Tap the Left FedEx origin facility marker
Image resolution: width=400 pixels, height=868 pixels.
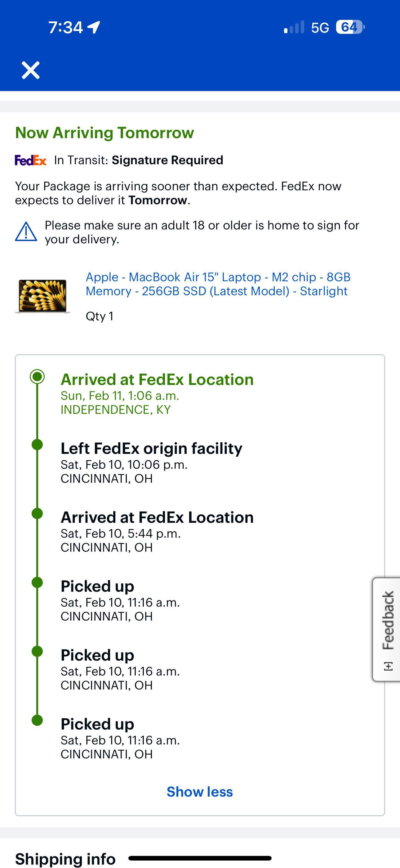38,445
